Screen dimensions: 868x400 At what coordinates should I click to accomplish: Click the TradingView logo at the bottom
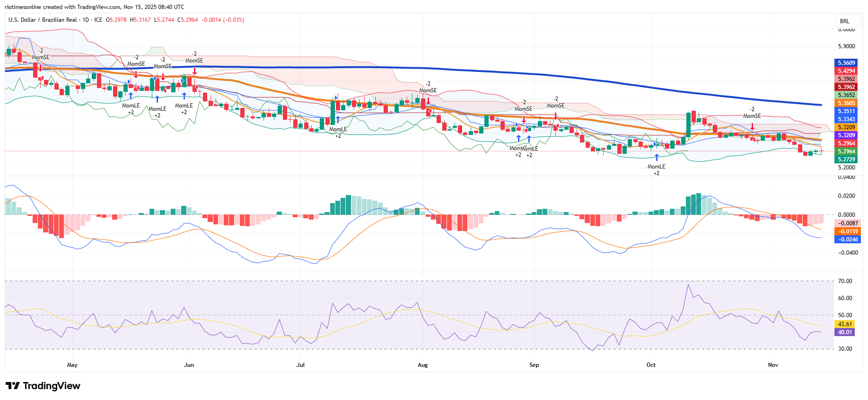43,386
